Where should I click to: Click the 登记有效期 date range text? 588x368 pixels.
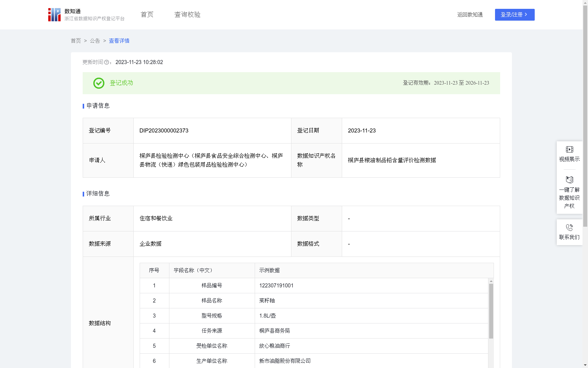(446, 83)
